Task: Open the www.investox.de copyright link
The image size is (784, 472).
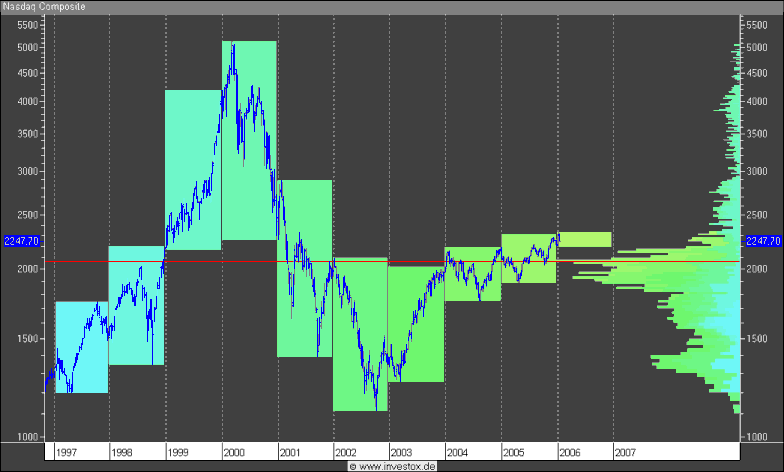Action: click(392, 466)
